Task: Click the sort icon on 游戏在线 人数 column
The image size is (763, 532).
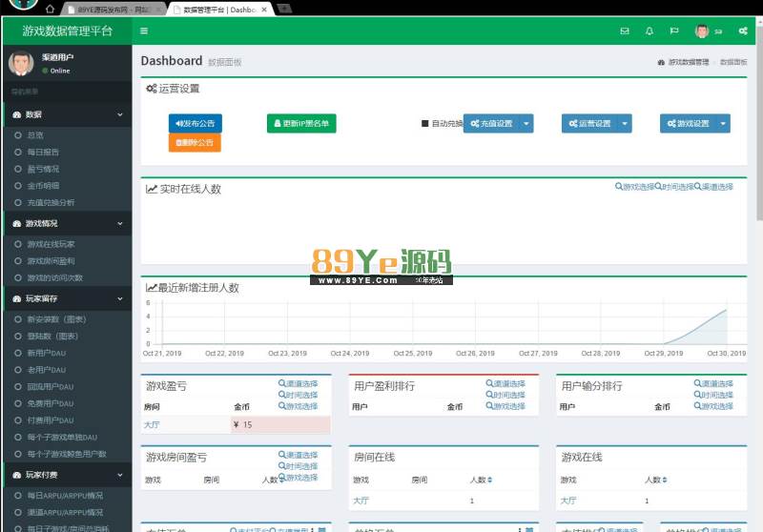Action: (x=664, y=480)
